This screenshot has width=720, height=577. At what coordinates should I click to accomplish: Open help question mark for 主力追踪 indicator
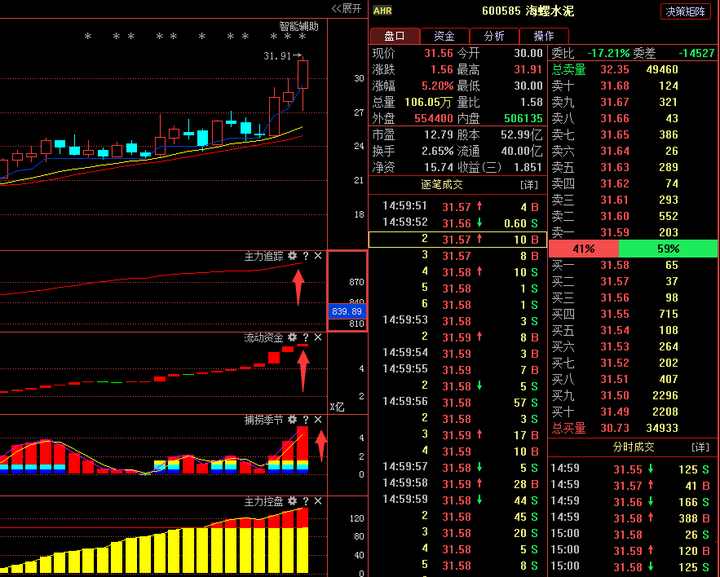click(x=305, y=256)
